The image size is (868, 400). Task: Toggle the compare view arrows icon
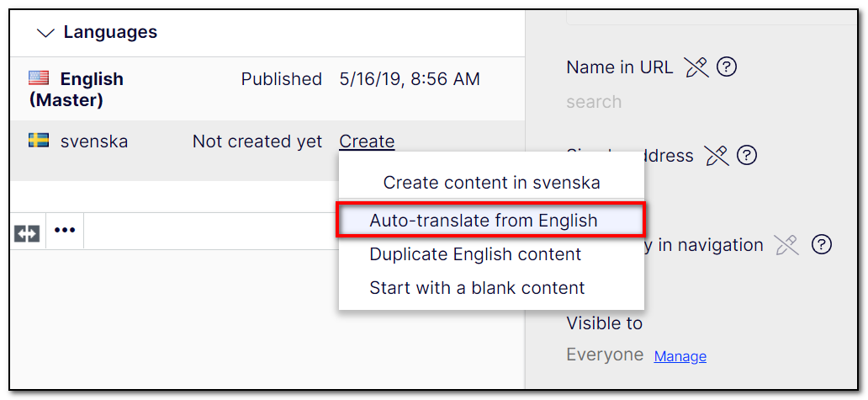pyautogui.click(x=27, y=232)
